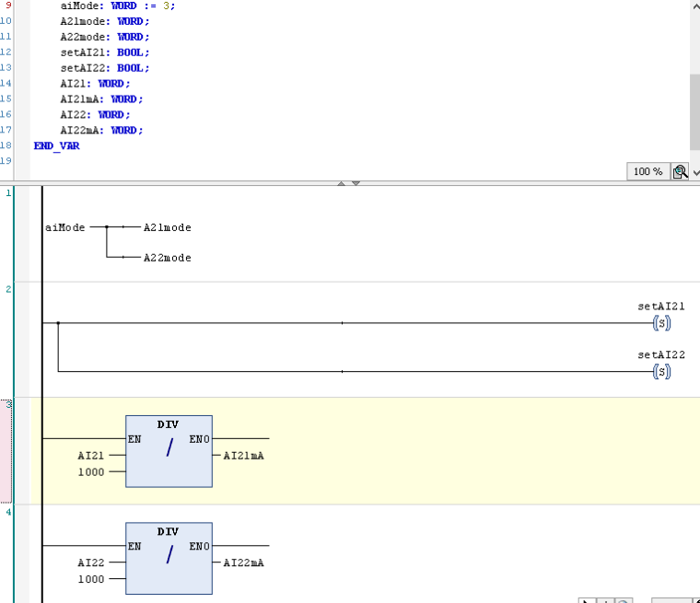The image size is (700, 603).
Task: Click the AI21mA output of first DIV
Action: (x=243, y=456)
